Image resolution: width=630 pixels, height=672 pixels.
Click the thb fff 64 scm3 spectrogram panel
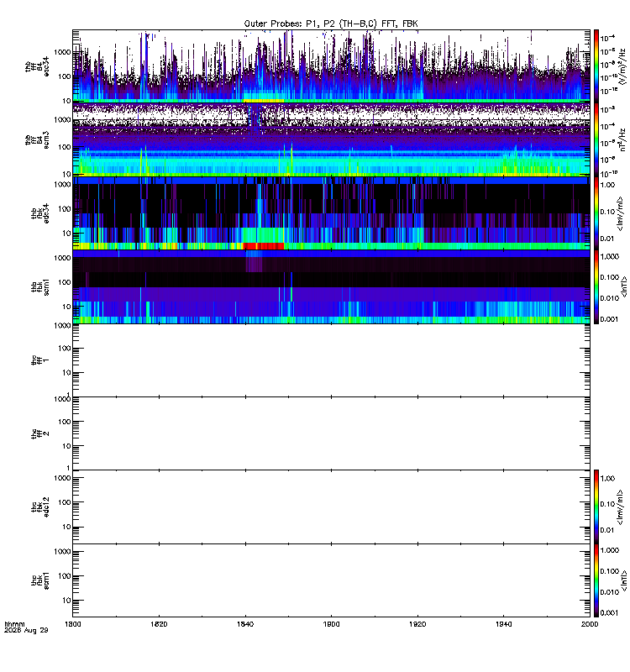tap(331, 139)
